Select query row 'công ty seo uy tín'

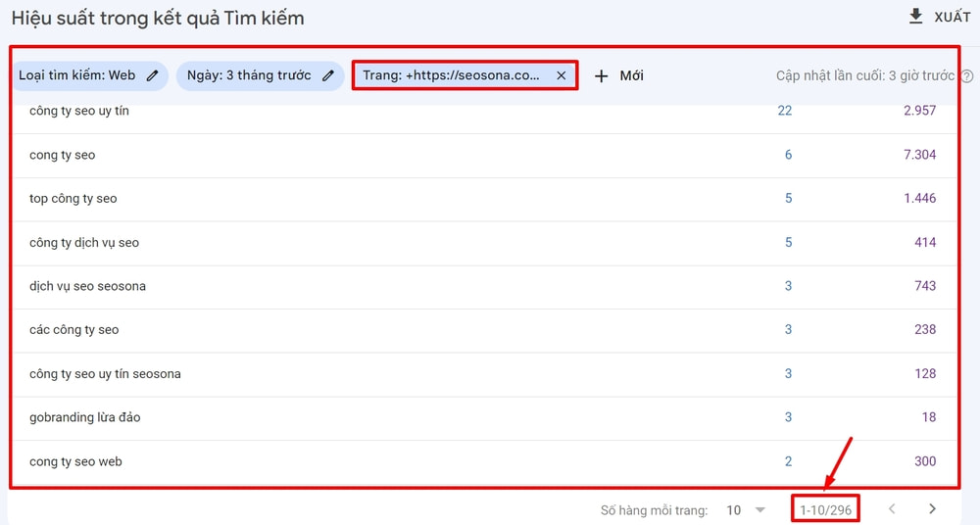tap(485, 112)
